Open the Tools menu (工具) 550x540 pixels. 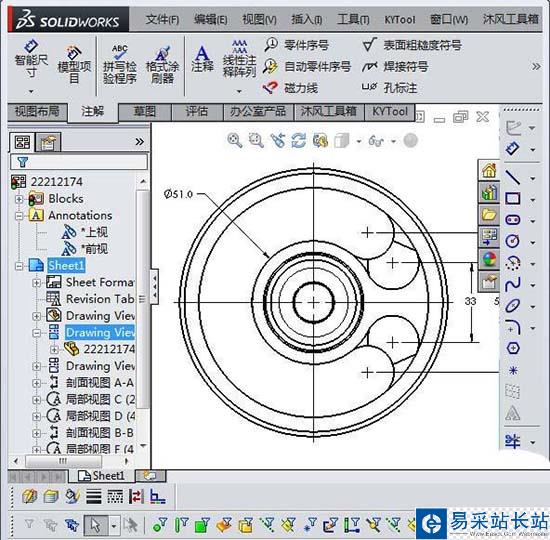pos(353,19)
